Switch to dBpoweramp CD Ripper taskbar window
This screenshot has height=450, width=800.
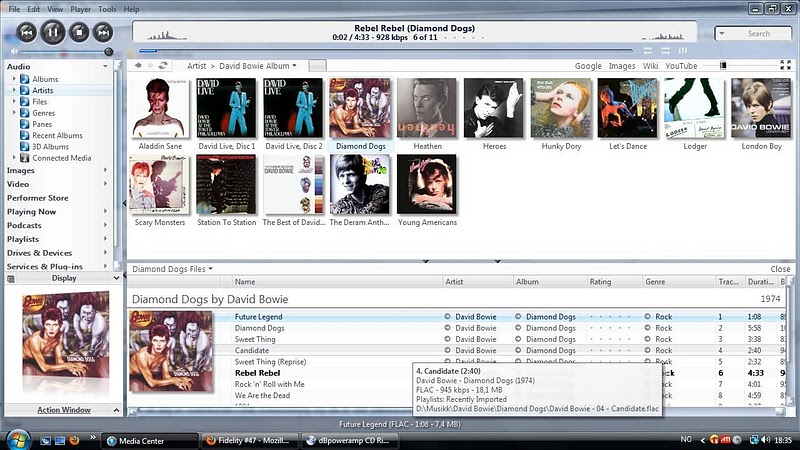(x=350, y=441)
